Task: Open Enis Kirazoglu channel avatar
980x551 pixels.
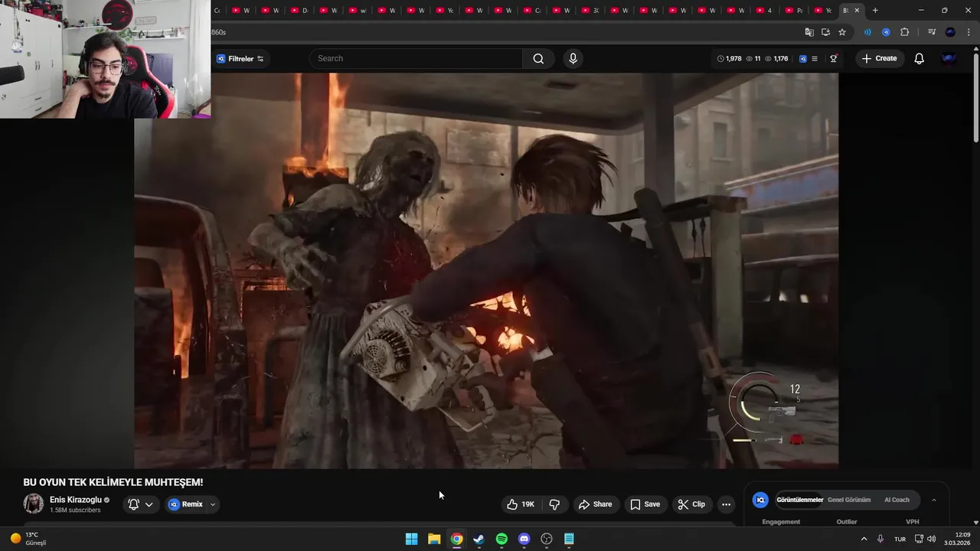Action: (x=34, y=504)
